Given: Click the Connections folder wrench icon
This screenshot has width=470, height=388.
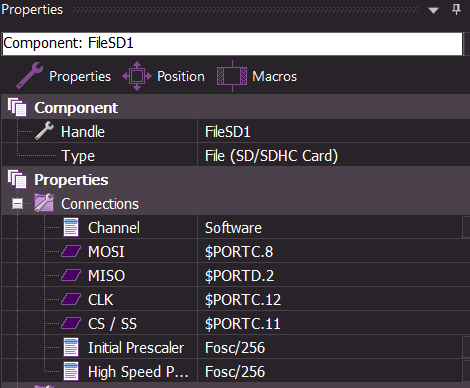Looking at the screenshot, I should [x=44, y=203].
